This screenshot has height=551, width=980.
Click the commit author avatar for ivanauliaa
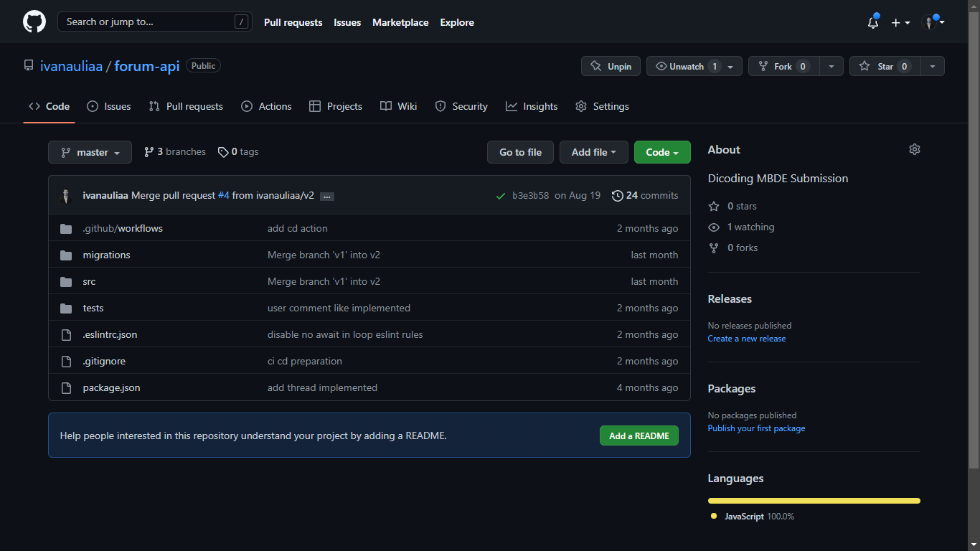(x=66, y=195)
